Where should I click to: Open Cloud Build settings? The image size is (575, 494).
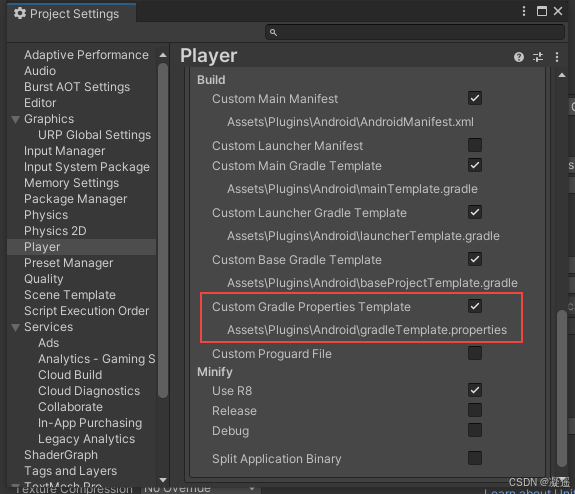[70, 375]
